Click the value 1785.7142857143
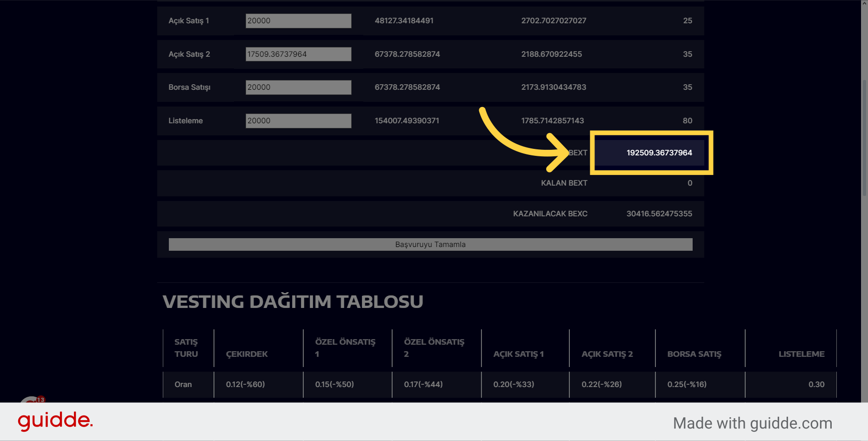Image resolution: width=868 pixels, height=441 pixels. coord(552,121)
